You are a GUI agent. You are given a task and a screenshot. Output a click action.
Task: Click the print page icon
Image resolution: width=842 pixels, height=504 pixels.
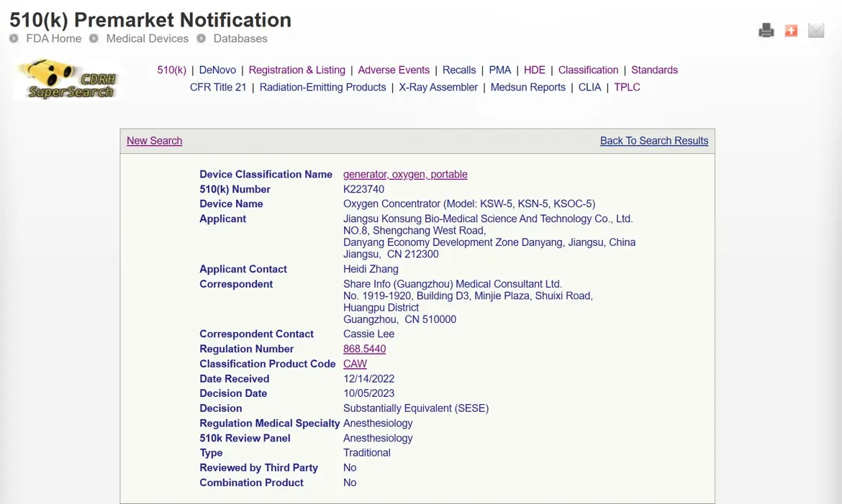tap(766, 30)
